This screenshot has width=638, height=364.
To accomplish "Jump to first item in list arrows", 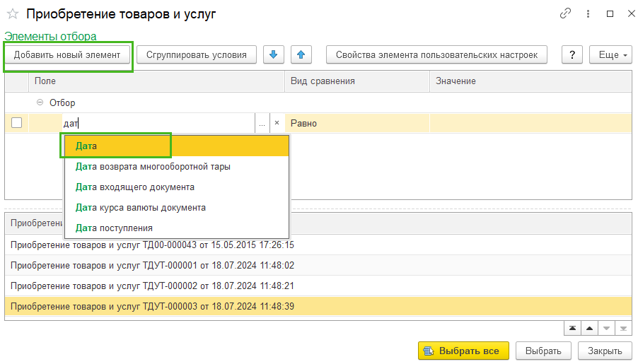I will [x=572, y=328].
